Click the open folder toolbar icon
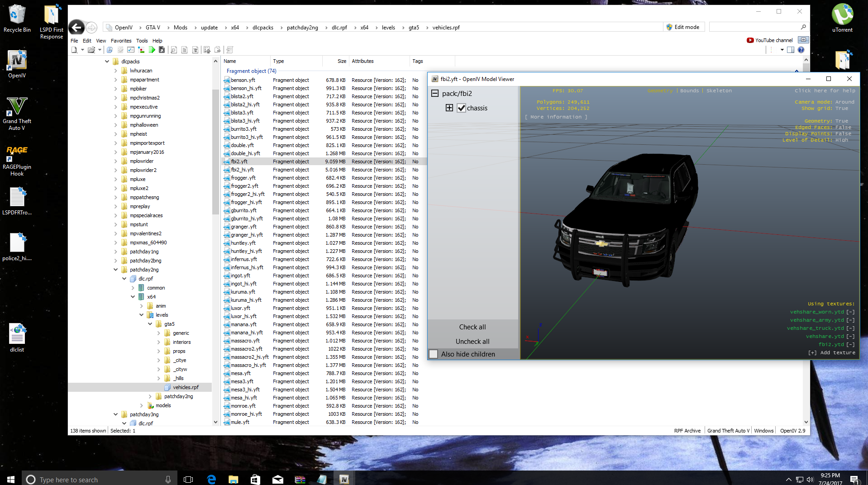Viewport: 868px width, 485px height. click(91, 50)
